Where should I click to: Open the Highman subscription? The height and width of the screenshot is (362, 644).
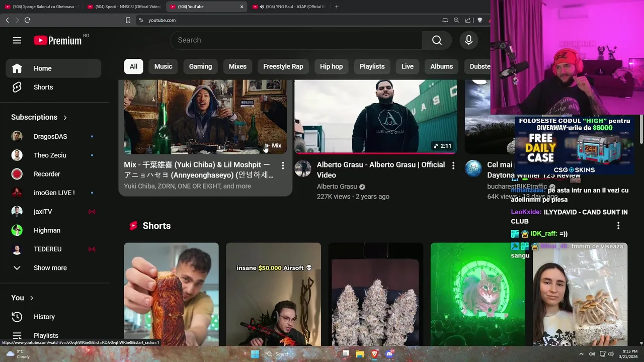coord(53,230)
